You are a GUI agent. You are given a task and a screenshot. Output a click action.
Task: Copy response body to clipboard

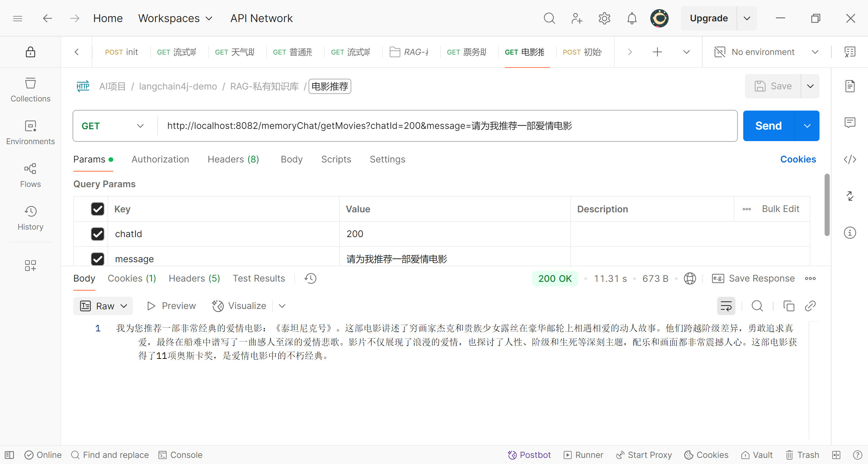pos(789,306)
